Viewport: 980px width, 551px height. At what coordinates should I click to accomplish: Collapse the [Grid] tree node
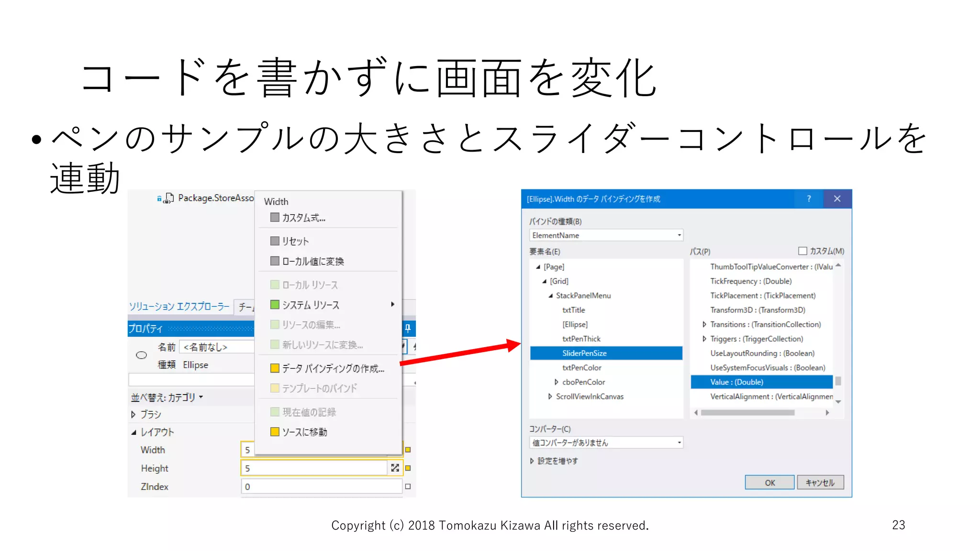544,281
